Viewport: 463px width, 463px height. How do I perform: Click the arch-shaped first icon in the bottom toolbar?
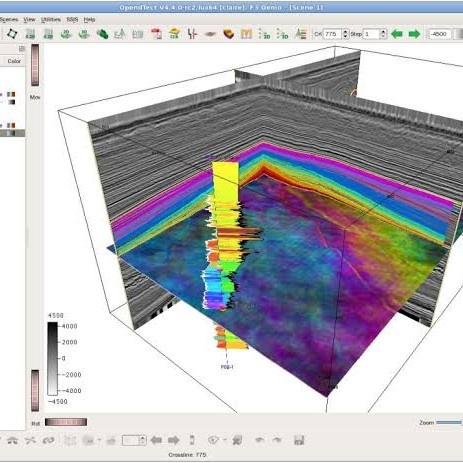[x=12, y=440]
